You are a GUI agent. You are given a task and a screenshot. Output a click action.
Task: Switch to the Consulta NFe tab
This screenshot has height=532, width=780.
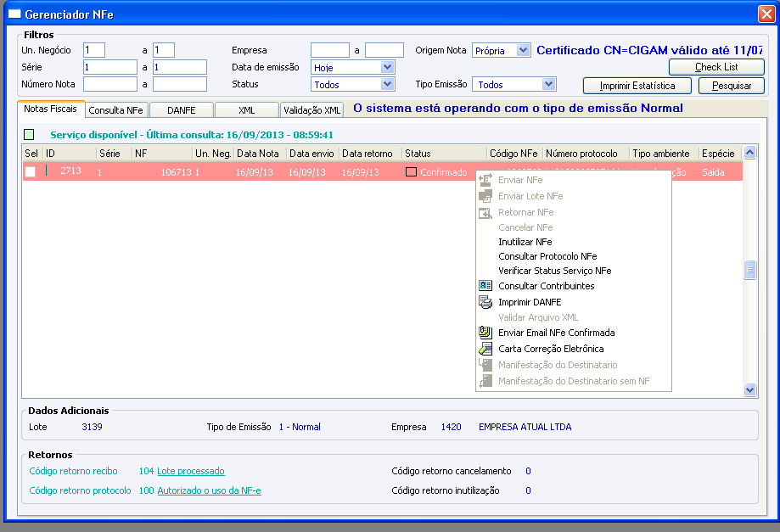tap(116, 110)
